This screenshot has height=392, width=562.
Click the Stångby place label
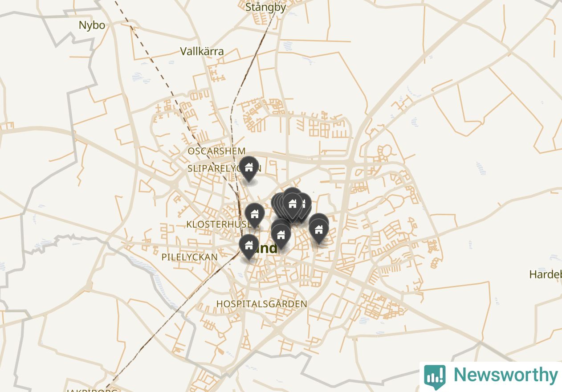pos(266,7)
